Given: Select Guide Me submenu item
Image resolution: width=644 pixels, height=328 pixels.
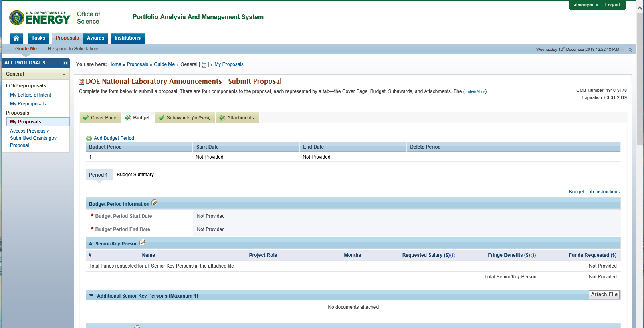Looking at the screenshot, I should click(26, 49).
